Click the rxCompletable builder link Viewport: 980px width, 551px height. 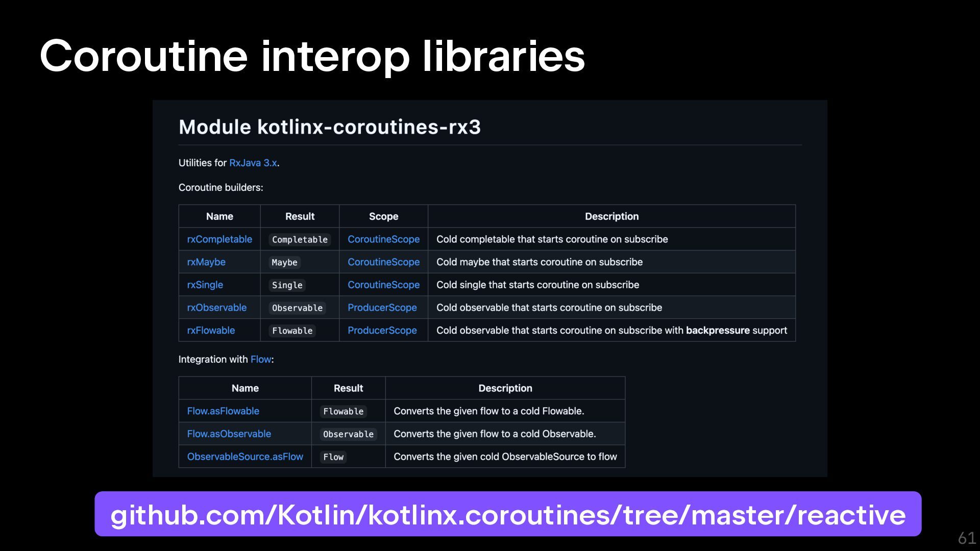tap(219, 239)
